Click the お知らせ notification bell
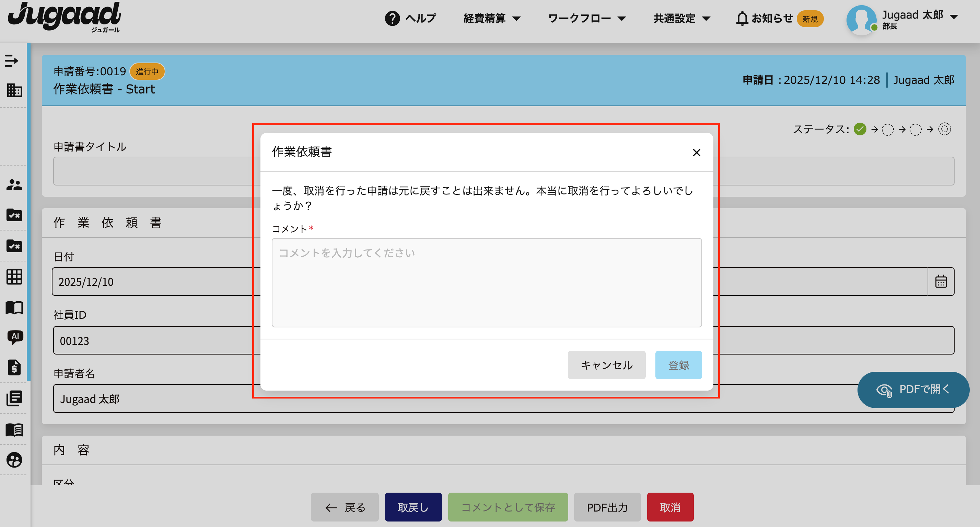 pos(742,18)
